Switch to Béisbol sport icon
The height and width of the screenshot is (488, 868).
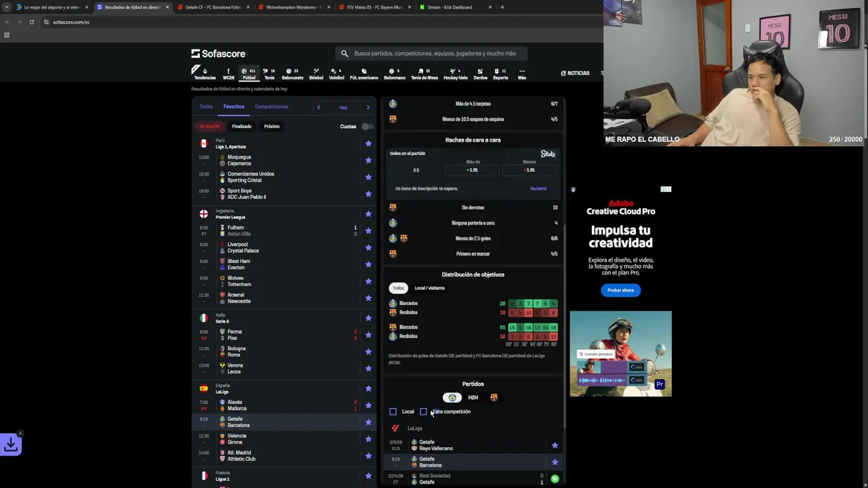(316, 73)
